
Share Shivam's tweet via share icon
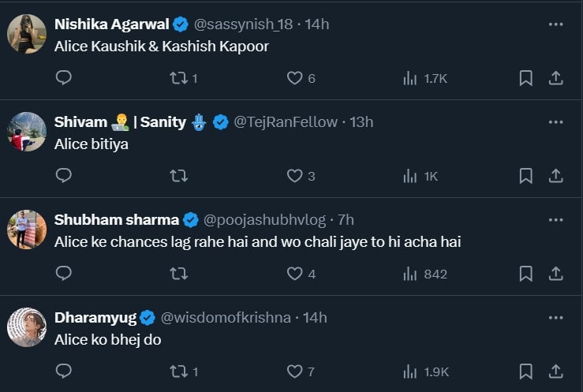click(555, 176)
